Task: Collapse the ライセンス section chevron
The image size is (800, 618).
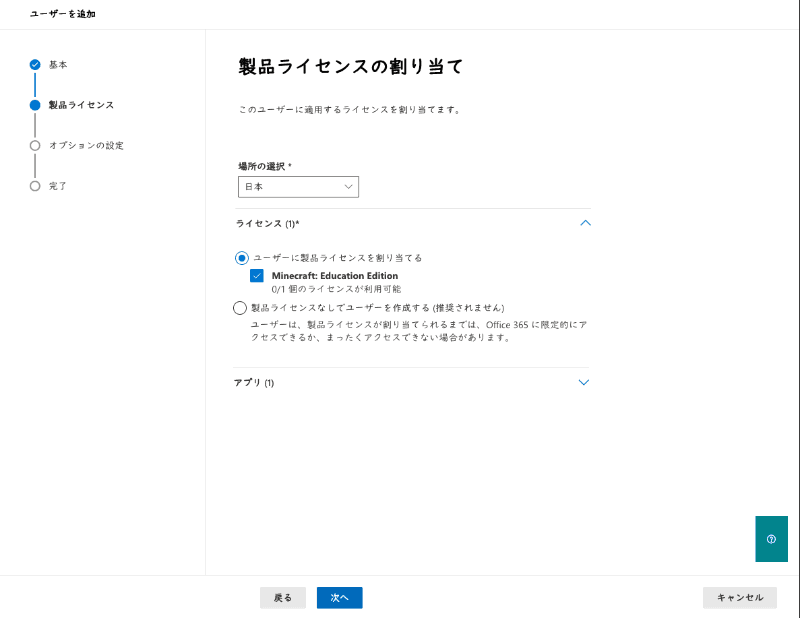Action: (x=585, y=223)
